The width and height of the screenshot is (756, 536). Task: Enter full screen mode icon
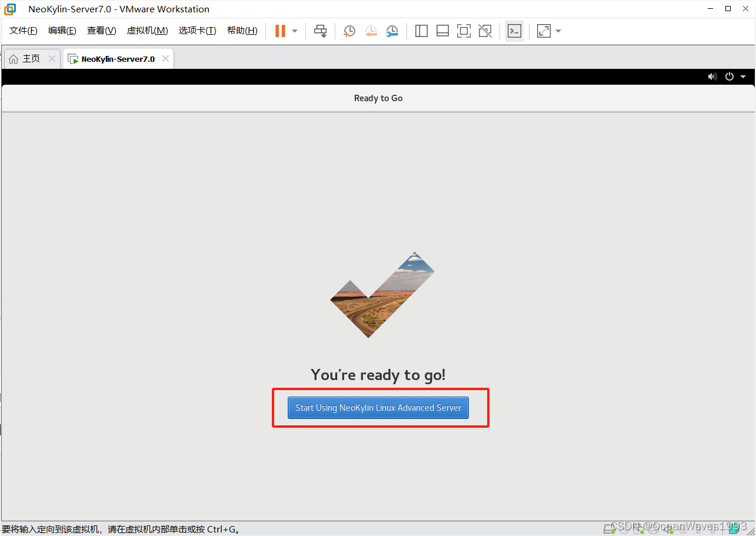click(x=464, y=31)
